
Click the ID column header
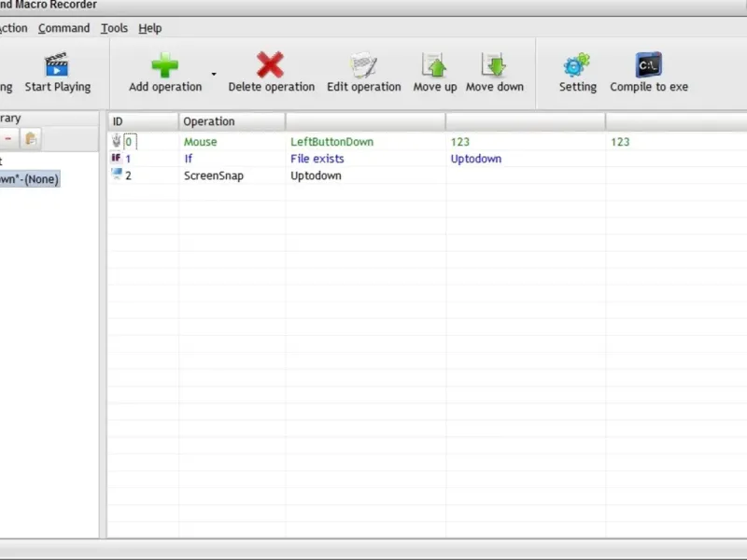click(143, 121)
